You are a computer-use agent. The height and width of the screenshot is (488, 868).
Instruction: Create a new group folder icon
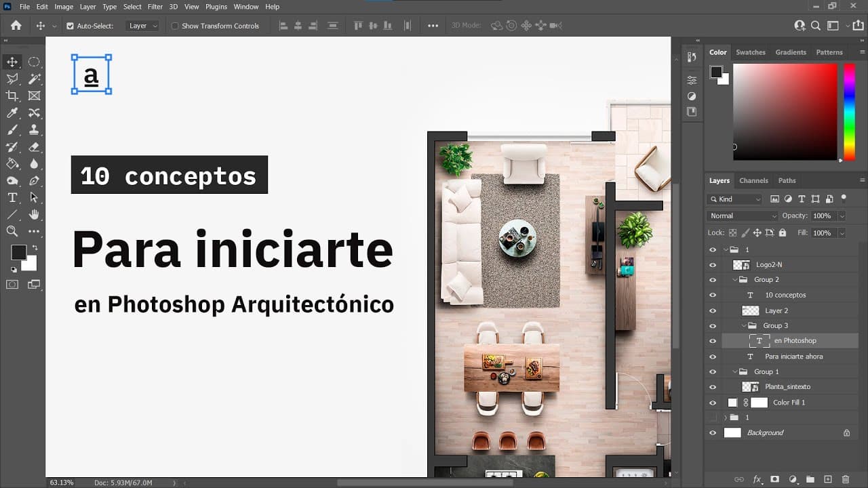810,479
